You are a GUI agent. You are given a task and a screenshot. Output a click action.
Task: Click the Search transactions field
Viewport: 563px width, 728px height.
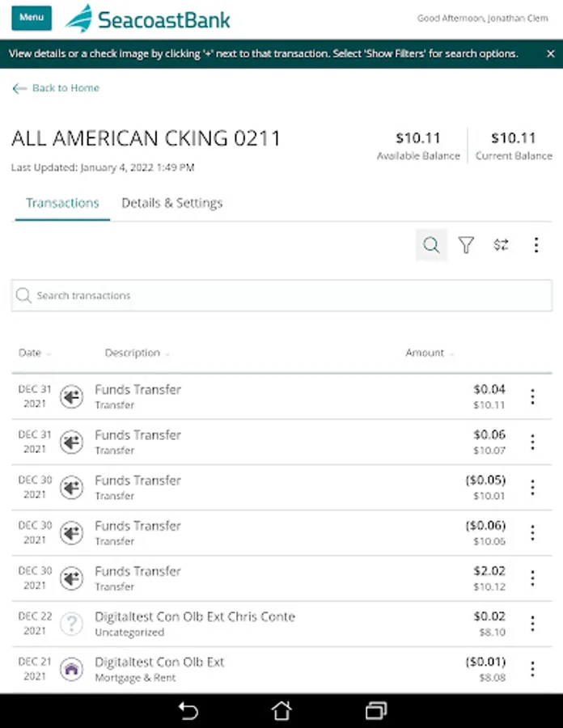pyautogui.click(x=281, y=296)
